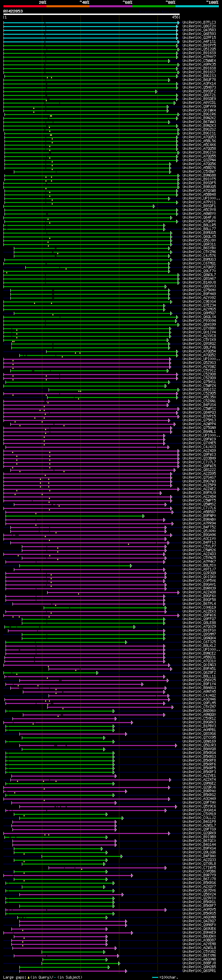This screenshot has height=980, width=222.
Task: Select the UniRef100_Q2QRK9 label
Action: pos(199,833)
